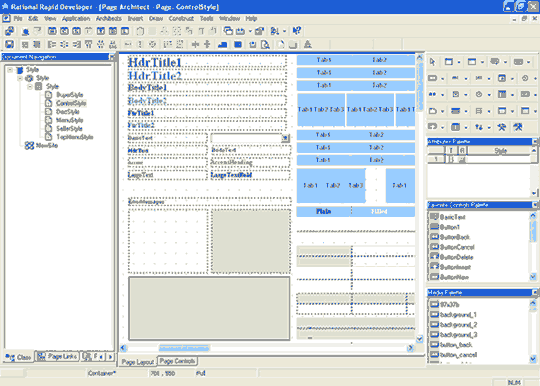The image size is (540, 386).
Task: Open the Edit menu
Action: 33,19
